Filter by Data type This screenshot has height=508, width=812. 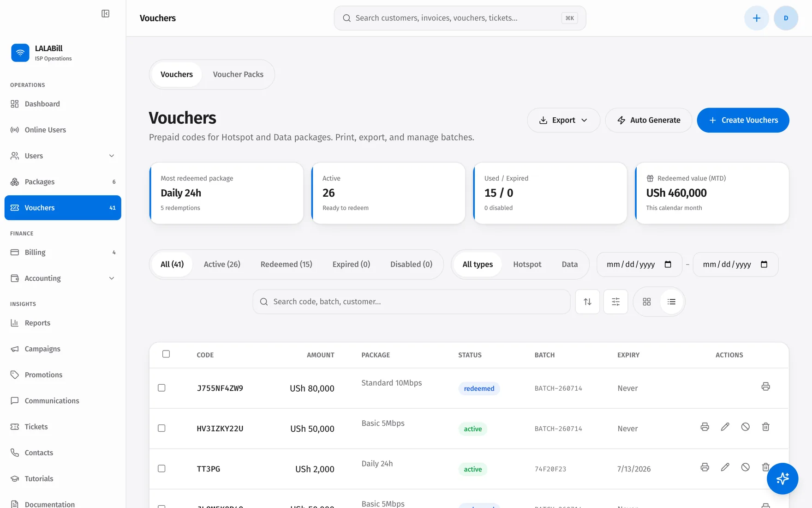click(569, 264)
